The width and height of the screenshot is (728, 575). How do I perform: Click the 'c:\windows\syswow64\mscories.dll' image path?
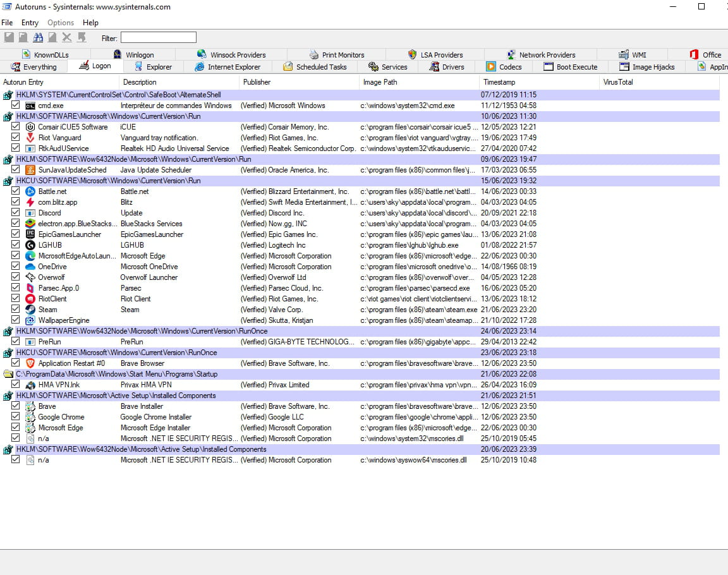point(413,460)
